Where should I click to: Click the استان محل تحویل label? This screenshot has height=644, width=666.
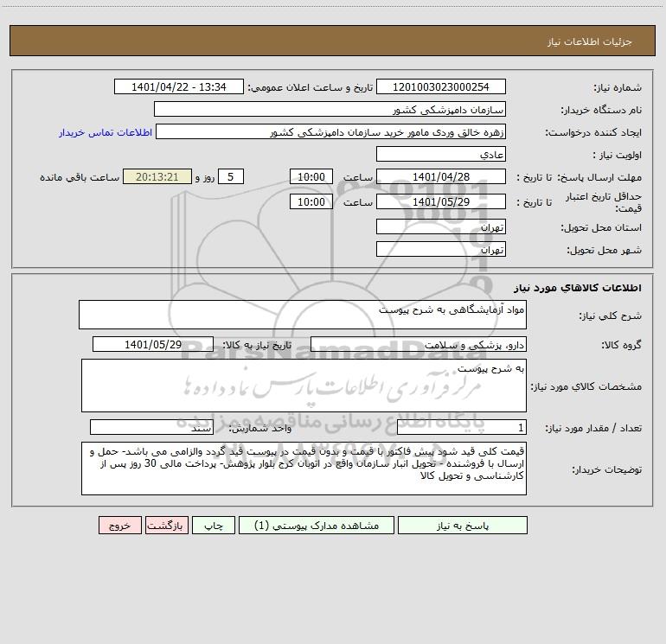tap(601, 227)
